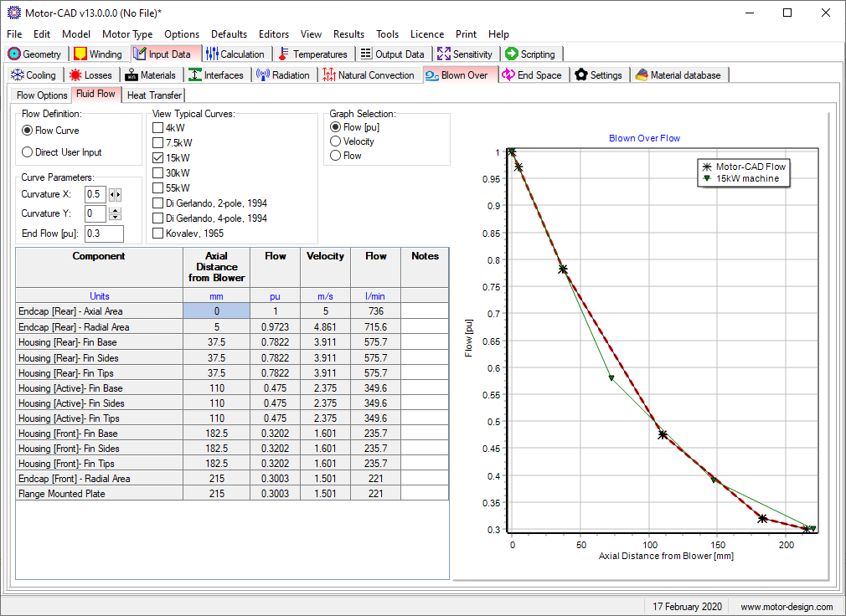The height and width of the screenshot is (616, 846).
Task: Enable the 4kW typical curve checkbox
Action: tap(157, 128)
